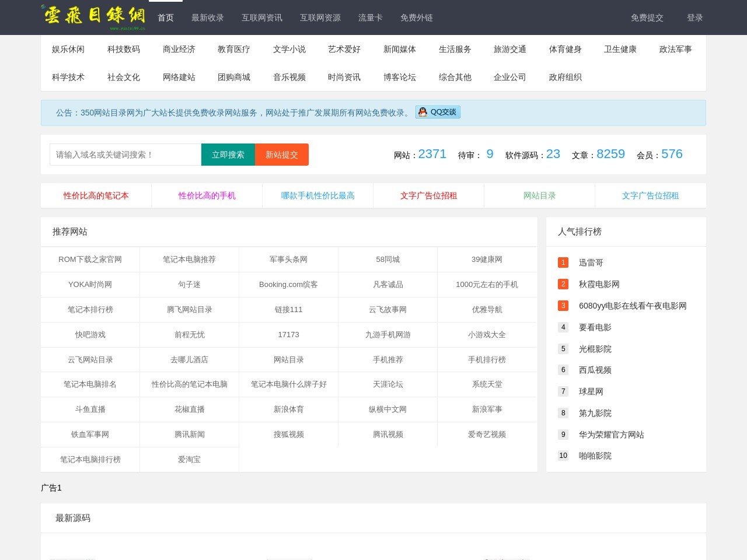Click the 云飞目录网 site logo
Screen dimensions: 747x560
coord(93,17)
